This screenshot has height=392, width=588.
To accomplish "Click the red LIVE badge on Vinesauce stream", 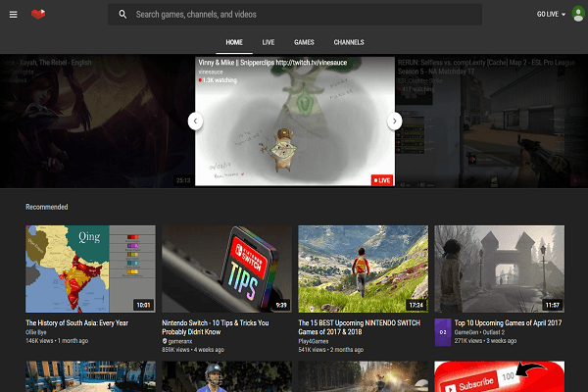I will 382,180.
